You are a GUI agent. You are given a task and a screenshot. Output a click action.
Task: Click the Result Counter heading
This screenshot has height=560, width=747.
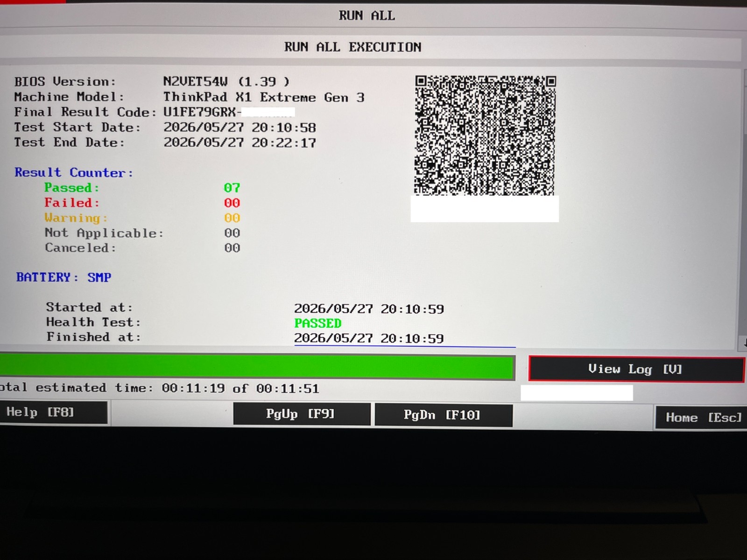[74, 173]
